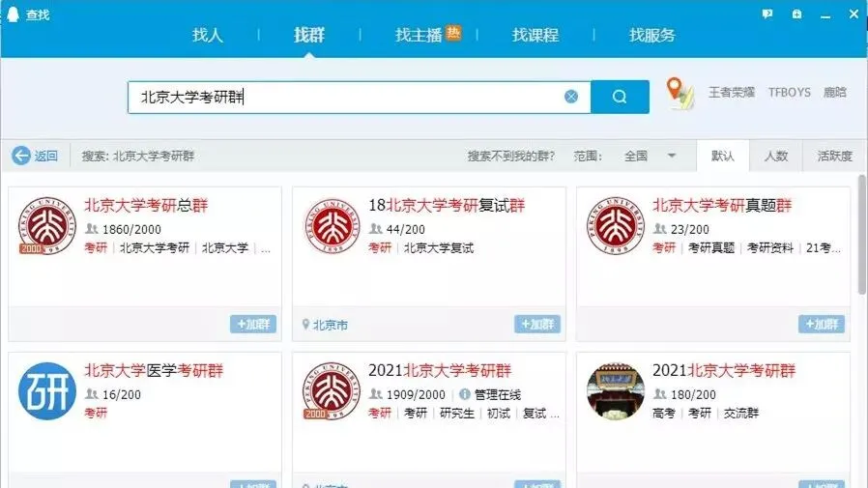
Task: Click the hot search term 王者荣耀
Action: (x=732, y=93)
